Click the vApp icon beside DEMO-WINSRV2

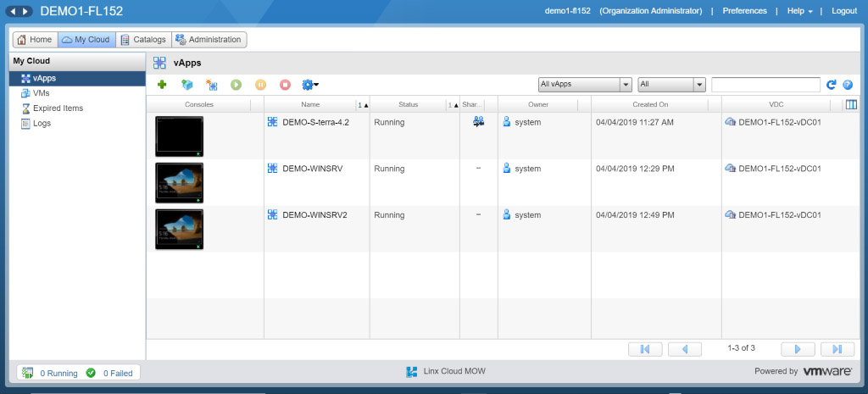(272, 214)
